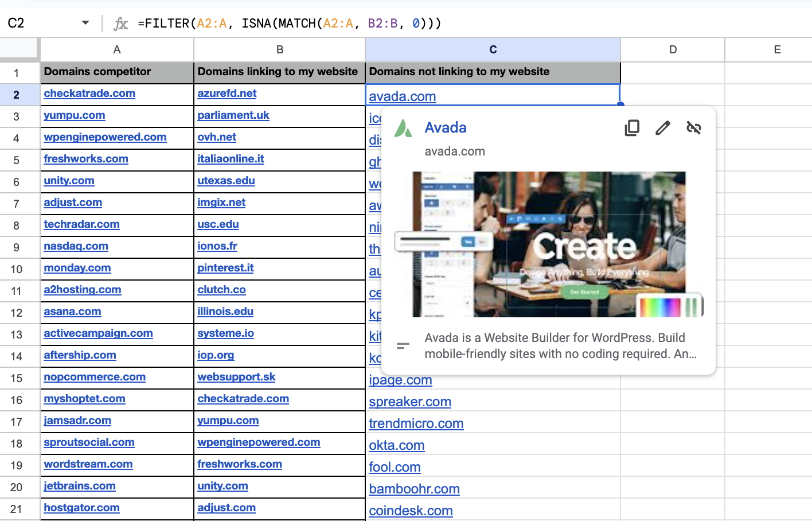Open nasdaq.com link
Screen dimensions: 812x521
click(76, 246)
